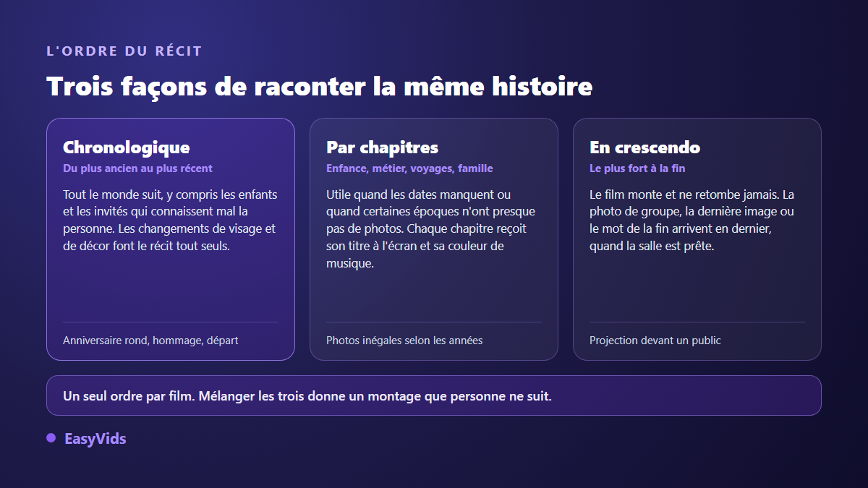868x488 pixels.
Task: Click the purple EasyVids logo dot
Action: coord(51,438)
